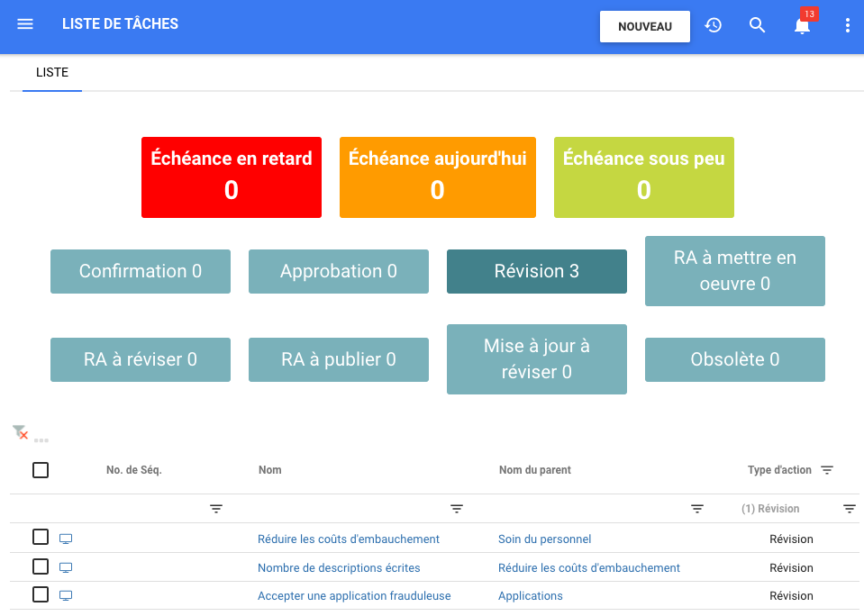Click Mise à jour à réviser 0 tile
Image resolution: width=864 pixels, height=616 pixels.
click(x=537, y=359)
